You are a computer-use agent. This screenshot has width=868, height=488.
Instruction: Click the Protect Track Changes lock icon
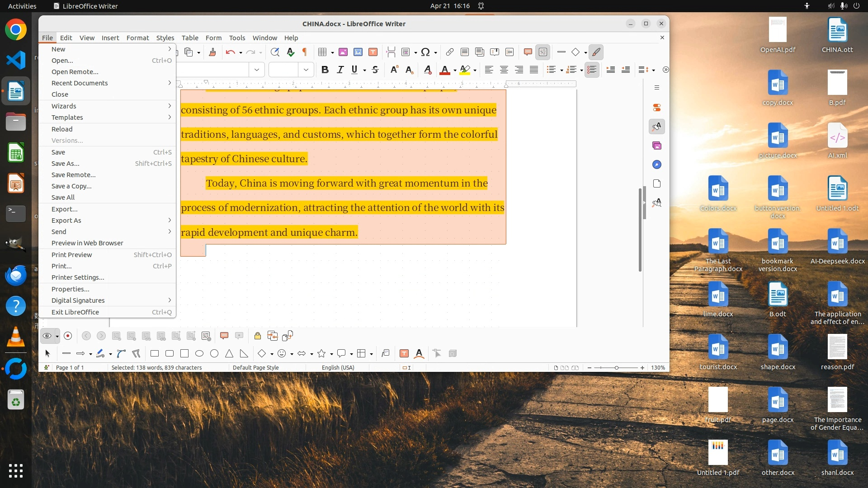coord(257,336)
